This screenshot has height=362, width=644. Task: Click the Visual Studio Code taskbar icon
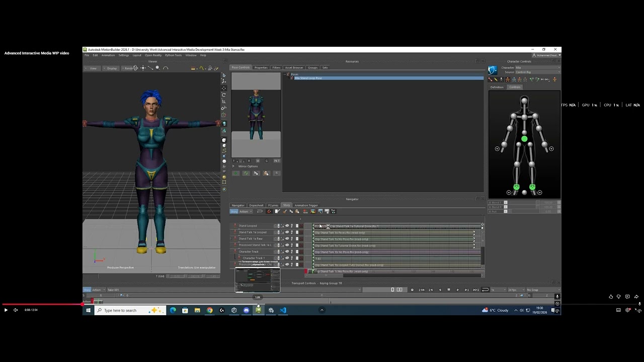click(x=283, y=310)
